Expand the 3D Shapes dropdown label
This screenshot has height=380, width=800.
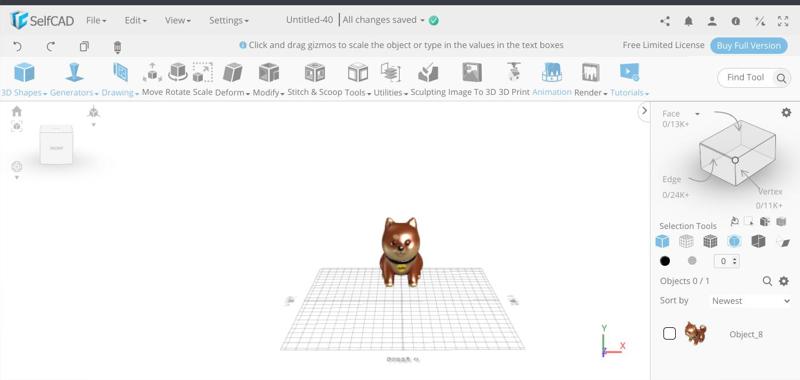[x=24, y=93]
